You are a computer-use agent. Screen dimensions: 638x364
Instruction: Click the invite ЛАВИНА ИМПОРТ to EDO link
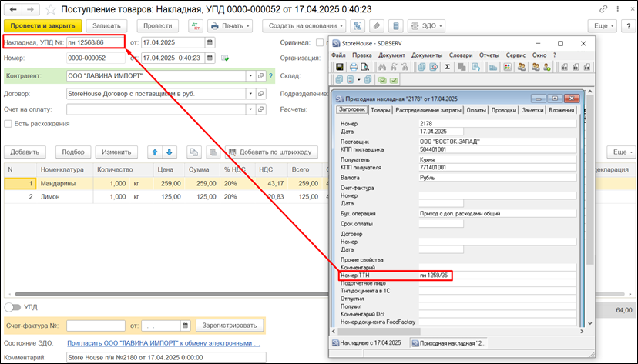point(162,342)
